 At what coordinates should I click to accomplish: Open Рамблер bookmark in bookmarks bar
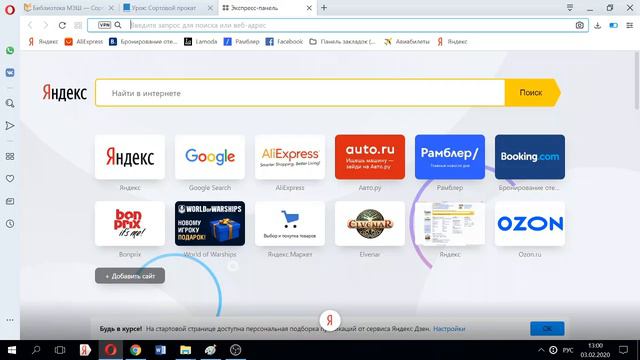242,42
